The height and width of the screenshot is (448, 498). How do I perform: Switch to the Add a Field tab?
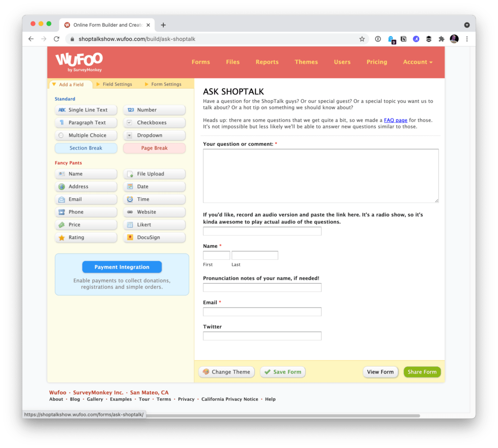tap(71, 85)
